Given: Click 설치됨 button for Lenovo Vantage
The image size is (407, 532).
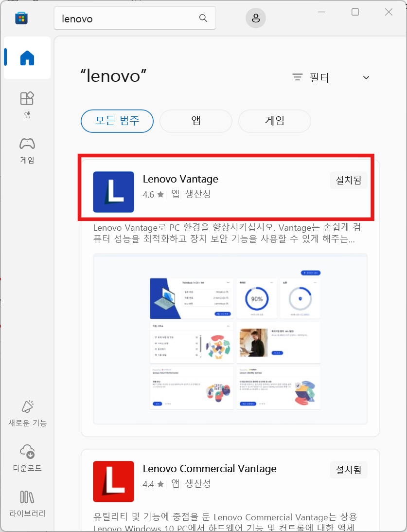Looking at the screenshot, I should 348,180.
